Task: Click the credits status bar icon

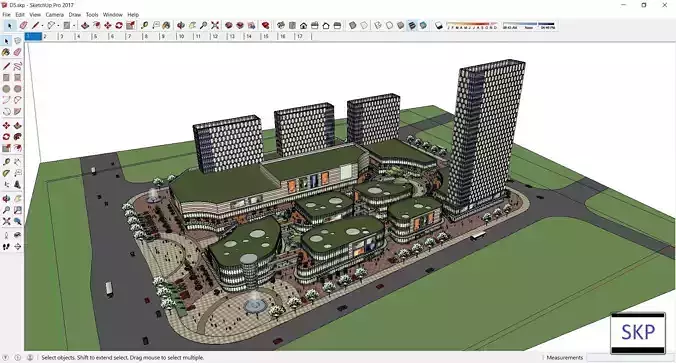Action: coord(18,357)
